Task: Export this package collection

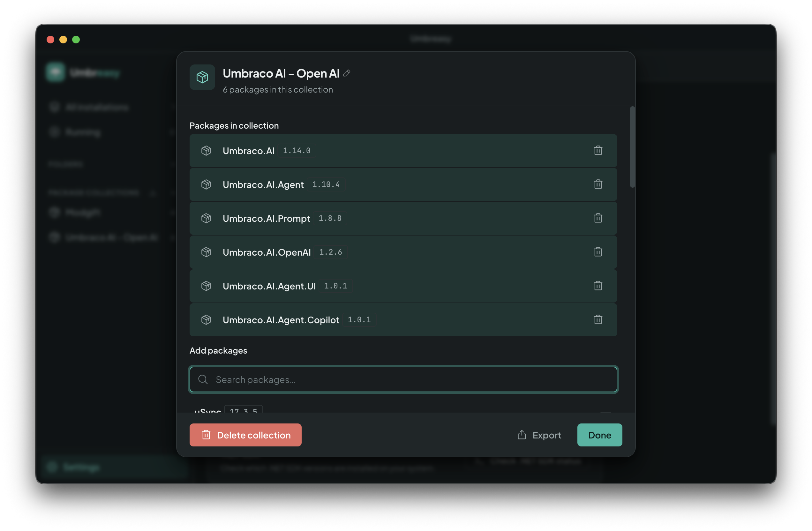Action: pos(539,435)
